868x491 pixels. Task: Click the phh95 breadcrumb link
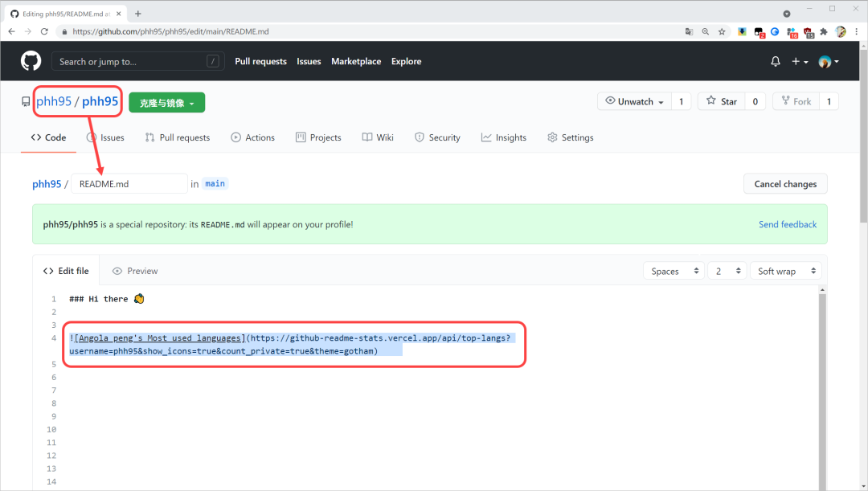47,184
